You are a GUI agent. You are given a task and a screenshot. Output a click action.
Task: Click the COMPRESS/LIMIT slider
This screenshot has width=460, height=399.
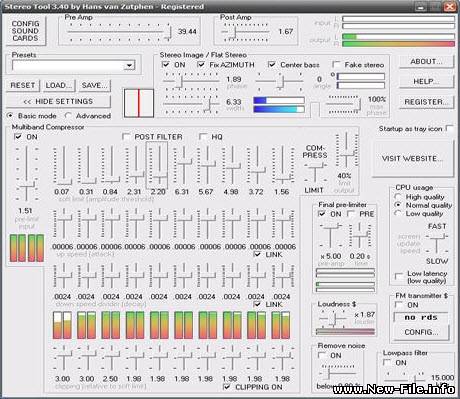pyautogui.click(x=315, y=172)
